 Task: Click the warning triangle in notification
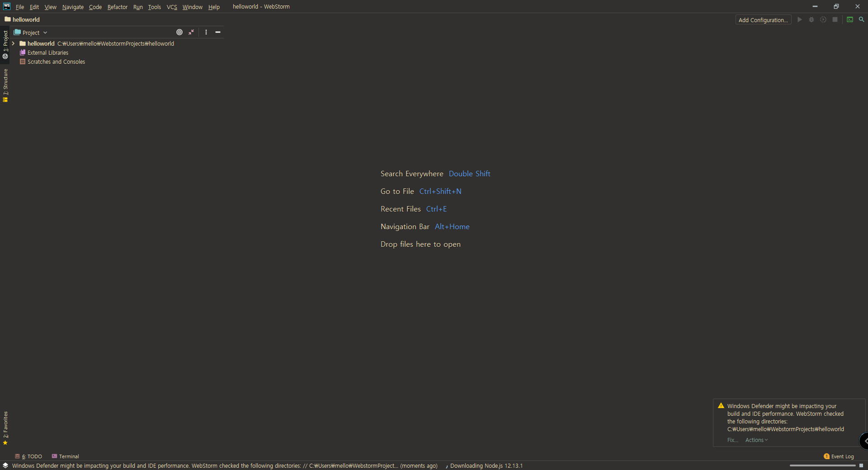point(721,406)
